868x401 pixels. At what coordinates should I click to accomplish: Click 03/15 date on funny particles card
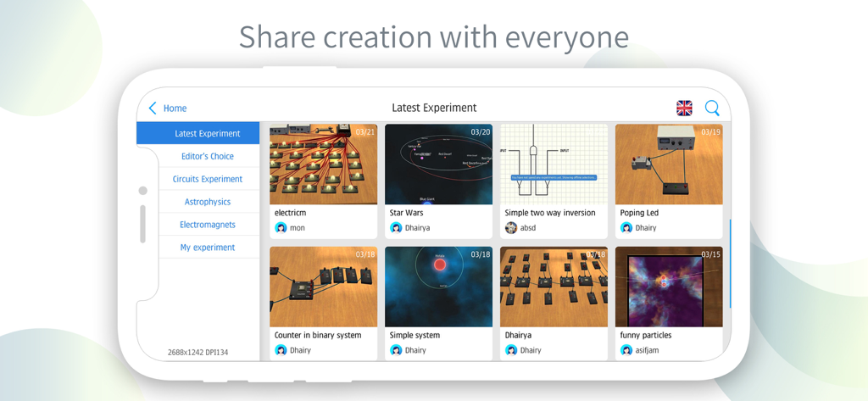coord(711,254)
